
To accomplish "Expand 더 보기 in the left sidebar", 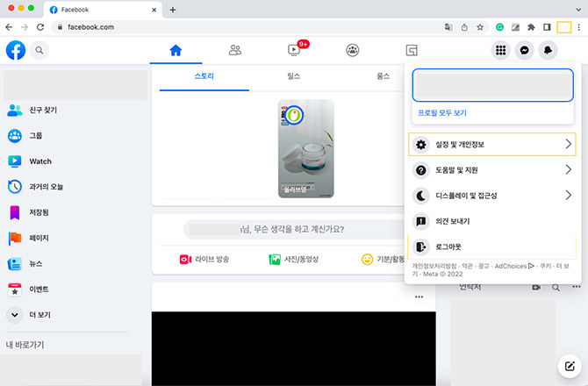I will coord(75,315).
